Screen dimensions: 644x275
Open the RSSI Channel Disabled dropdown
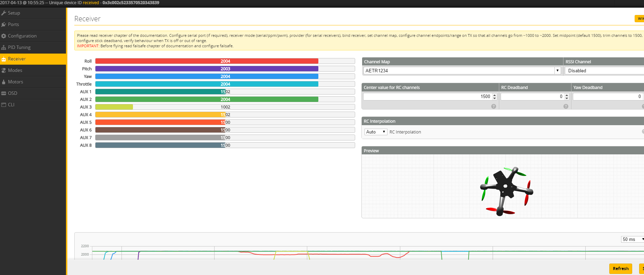pyautogui.click(x=604, y=71)
